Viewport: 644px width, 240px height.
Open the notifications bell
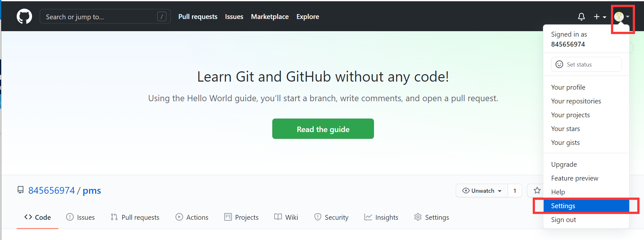tap(581, 16)
